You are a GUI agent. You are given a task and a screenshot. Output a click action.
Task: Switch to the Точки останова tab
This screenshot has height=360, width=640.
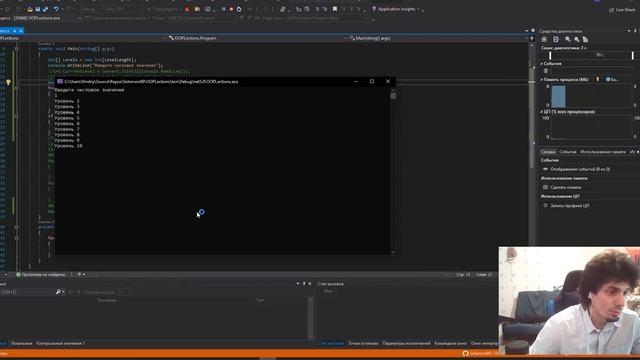tap(363, 344)
